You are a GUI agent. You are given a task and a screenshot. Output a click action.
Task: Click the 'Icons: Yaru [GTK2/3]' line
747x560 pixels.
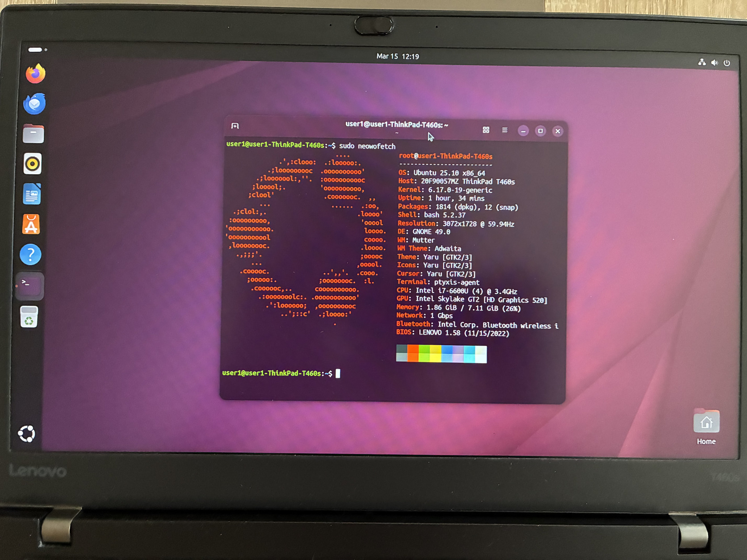[x=434, y=265]
